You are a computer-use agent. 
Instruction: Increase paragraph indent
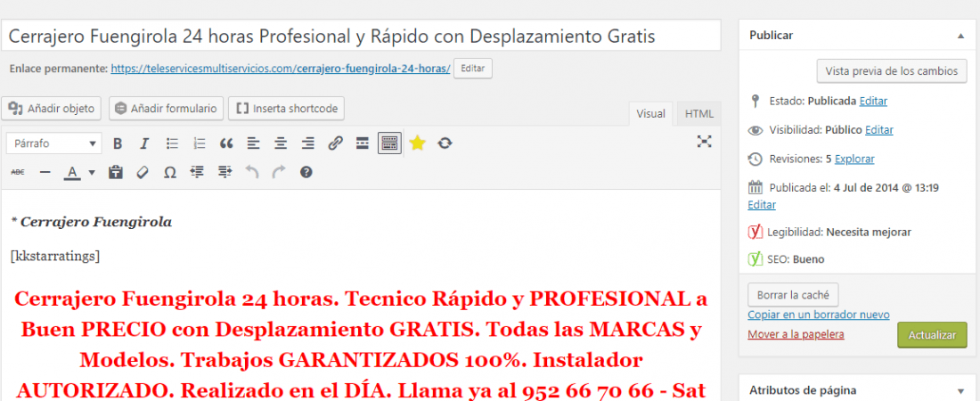pyautogui.click(x=225, y=172)
